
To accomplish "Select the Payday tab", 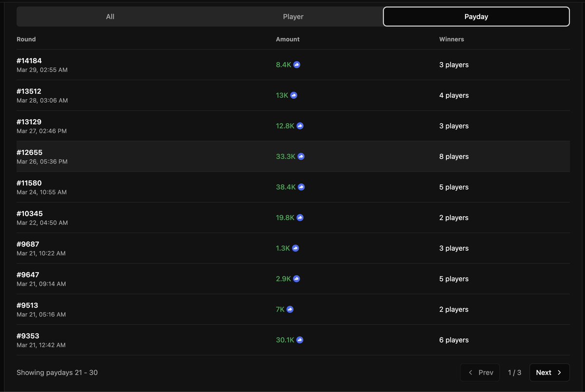I will tap(476, 17).
